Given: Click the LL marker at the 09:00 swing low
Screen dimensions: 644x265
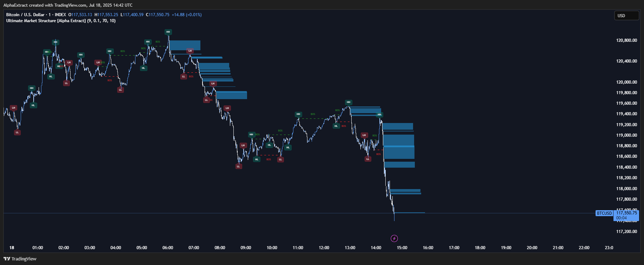Looking at the screenshot, I should click(239, 166).
